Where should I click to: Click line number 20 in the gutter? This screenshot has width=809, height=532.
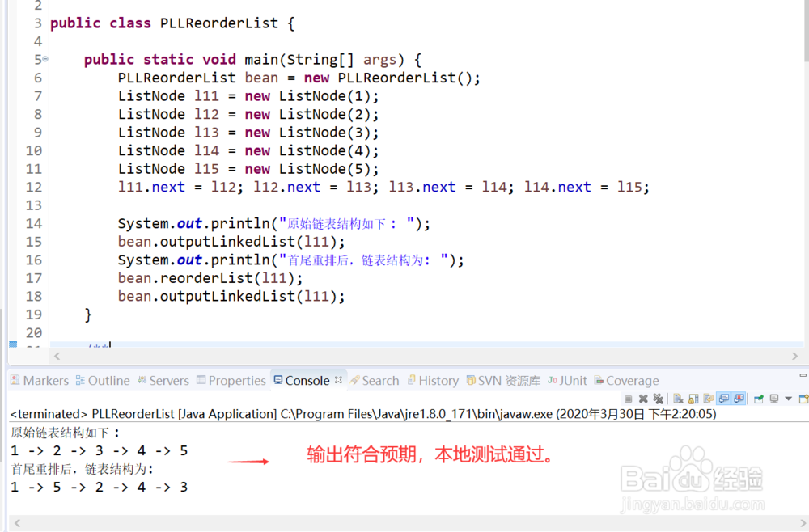point(33,332)
